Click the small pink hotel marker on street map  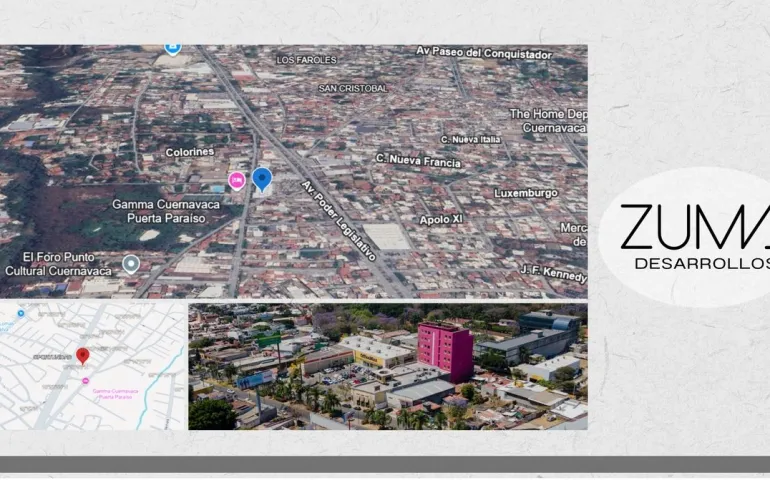point(86,381)
